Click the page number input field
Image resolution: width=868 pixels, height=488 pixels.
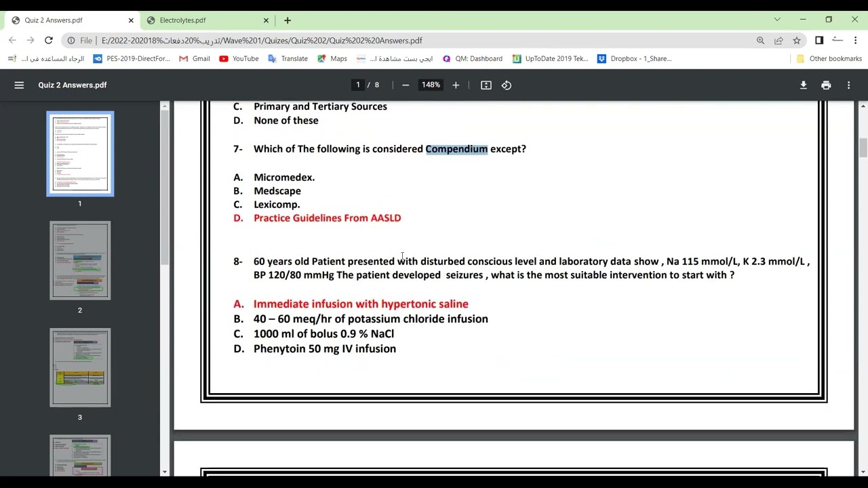(x=357, y=85)
